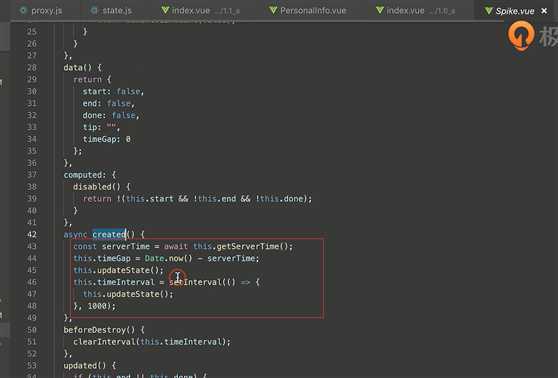Click the highlighted 'created' method name
Screen dimensions: 558x378
(x=109, y=234)
